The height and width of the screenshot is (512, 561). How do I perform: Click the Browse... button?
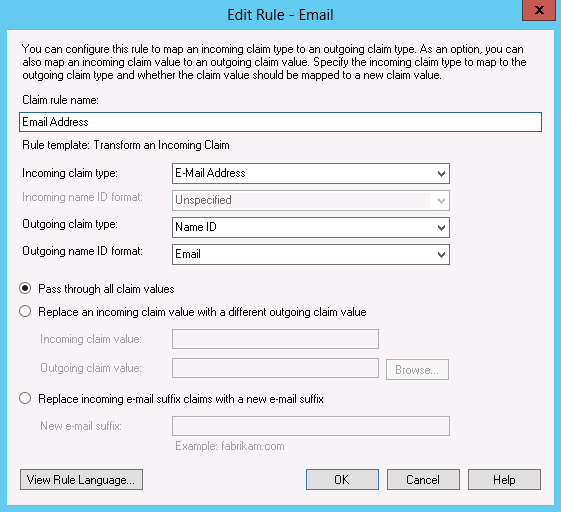(x=417, y=370)
